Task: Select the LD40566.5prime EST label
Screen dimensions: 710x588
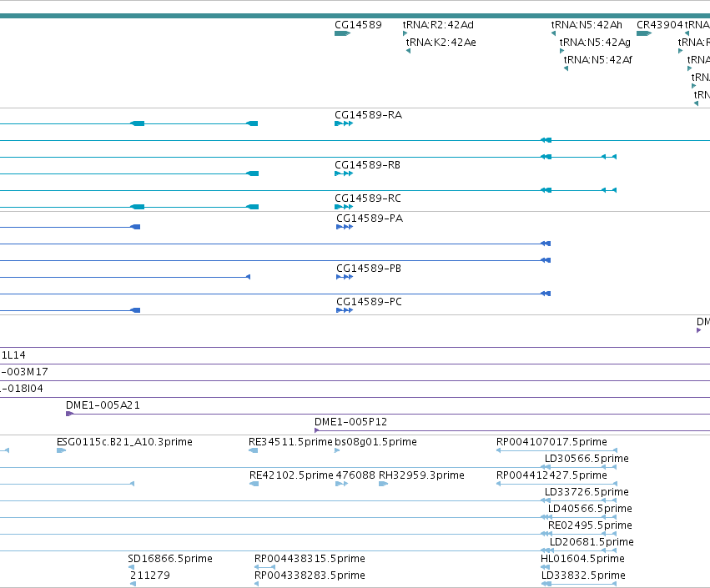Action: (x=590, y=509)
